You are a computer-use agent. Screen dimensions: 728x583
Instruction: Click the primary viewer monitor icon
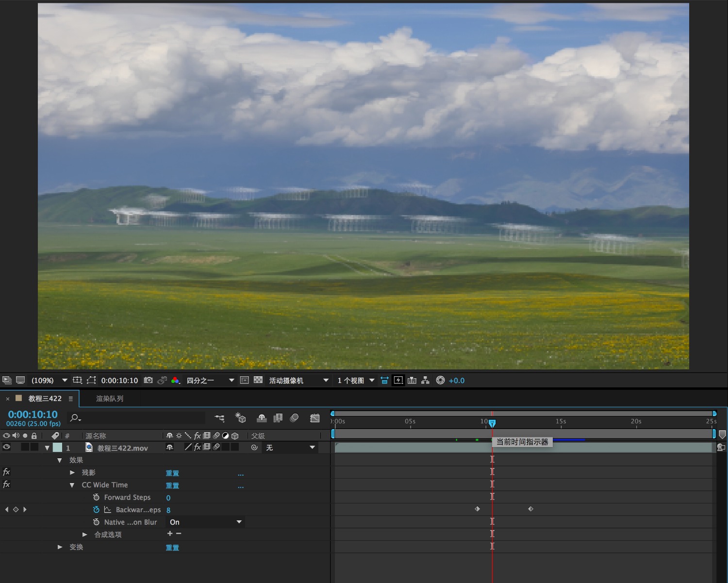pos(20,380)
